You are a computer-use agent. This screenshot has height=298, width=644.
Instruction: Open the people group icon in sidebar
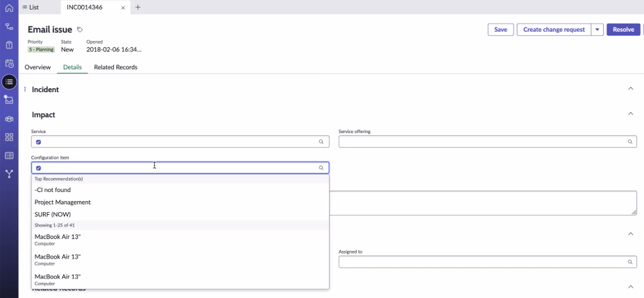click(x=9, y=119)
